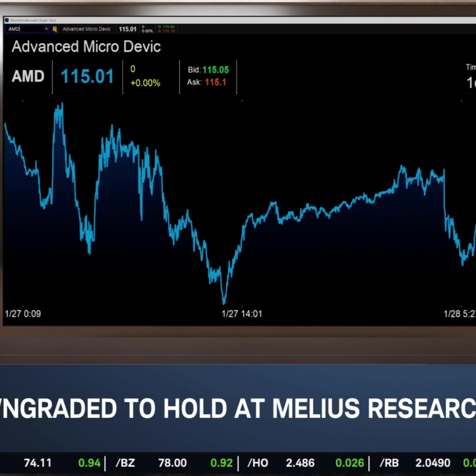The image size is (476, 476).
Task: Click the thinkorswim app icon in the title bar
Action: click(7, 20)
